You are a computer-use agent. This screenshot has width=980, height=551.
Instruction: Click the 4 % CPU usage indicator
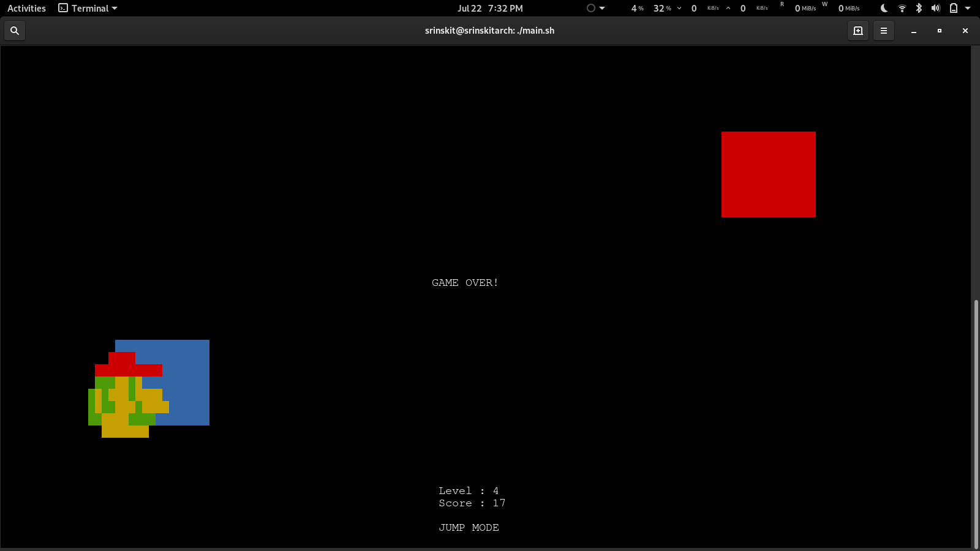click(637, 8)
